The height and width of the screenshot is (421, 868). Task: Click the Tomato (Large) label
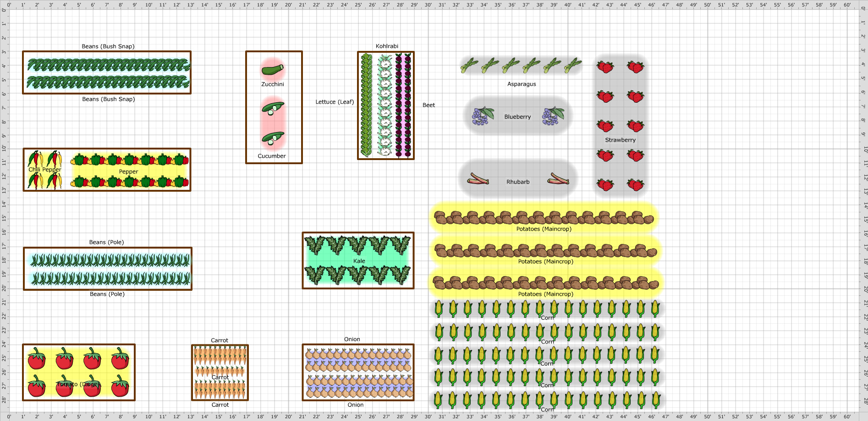click(78, 384)
